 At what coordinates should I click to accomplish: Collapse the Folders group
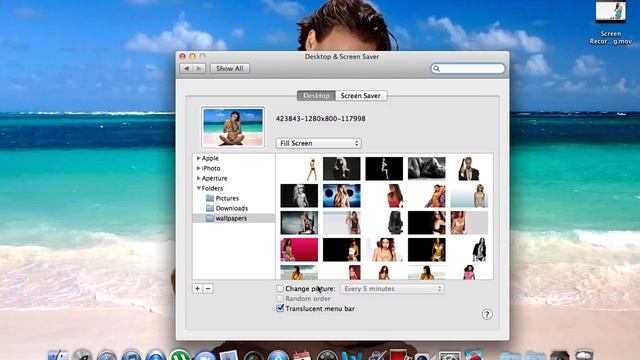pyautogui.click(x=198, y=188)
